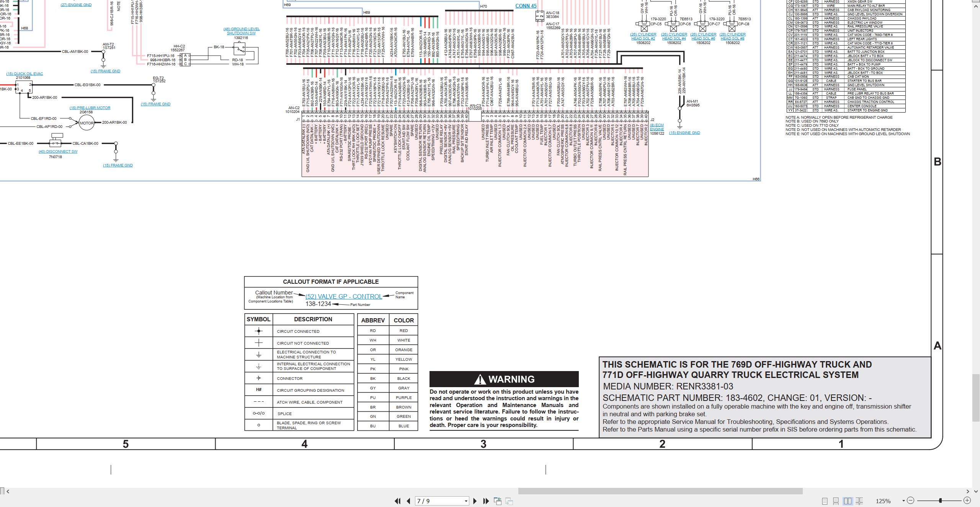Open the (26) Cylinder Head Sol #2 link
This screenshot has width=980, height=507.
click(643, 36)
